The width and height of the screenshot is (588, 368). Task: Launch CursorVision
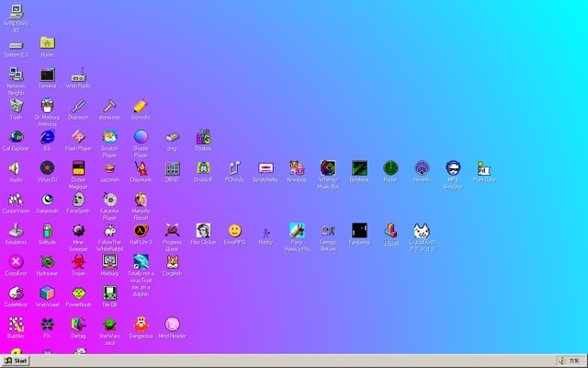17,200
